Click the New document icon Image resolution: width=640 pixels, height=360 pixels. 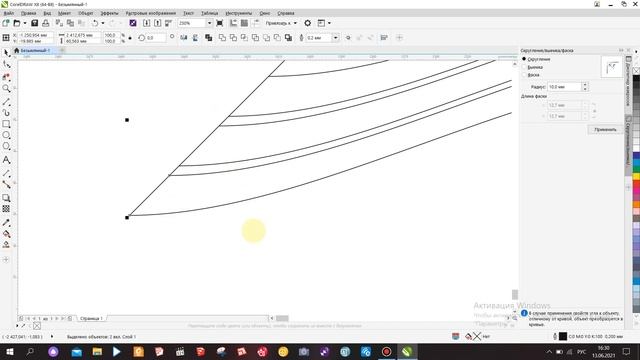pyautogui.click(x=6, y=23)
